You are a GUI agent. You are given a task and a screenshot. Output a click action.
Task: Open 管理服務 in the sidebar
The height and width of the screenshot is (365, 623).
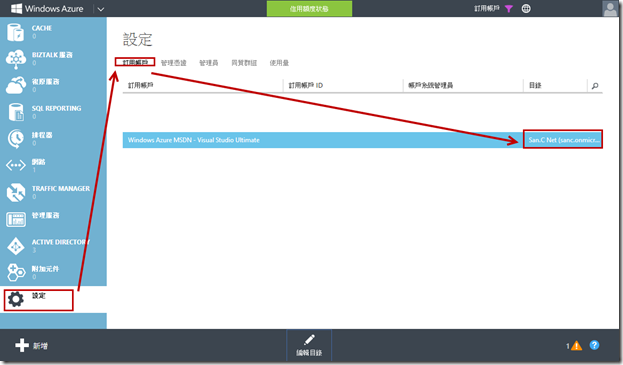click(x=53, y=219)
